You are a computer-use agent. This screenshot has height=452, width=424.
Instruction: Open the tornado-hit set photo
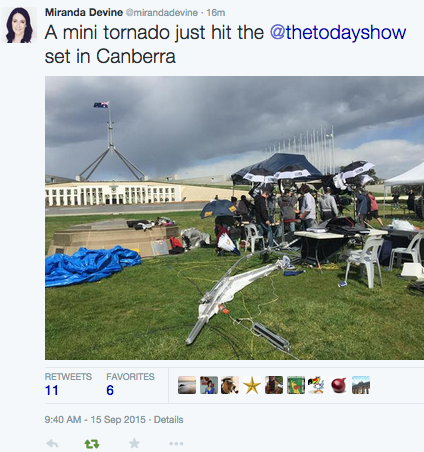234,218
